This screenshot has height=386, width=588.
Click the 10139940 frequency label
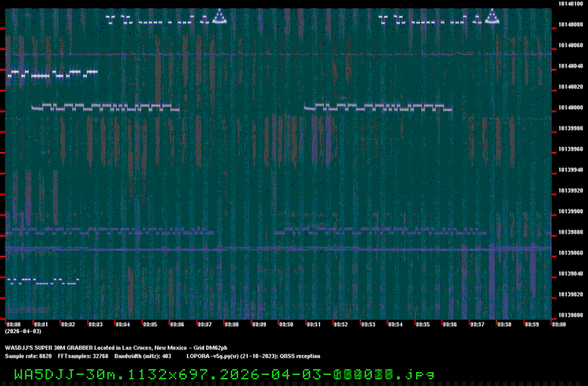click(570, 169)
